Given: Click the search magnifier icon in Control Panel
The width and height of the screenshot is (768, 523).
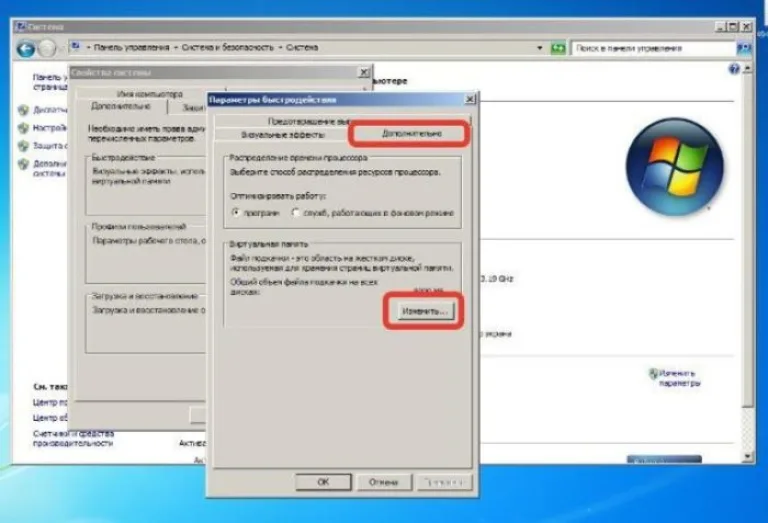Looking at the screenshot, I should click(x=744, y=48).
